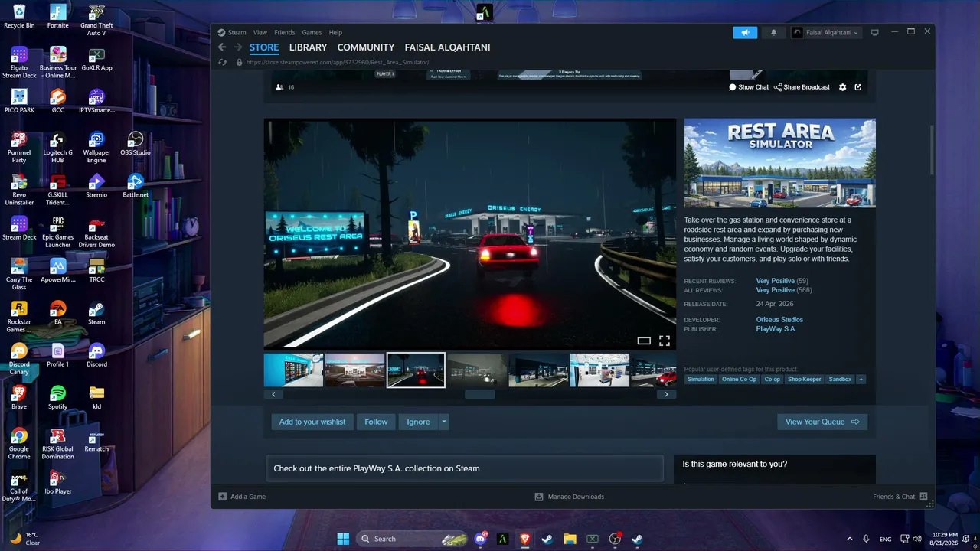Click Add a Game in Steam footer
Screen dimensions: 980x551
coord(242,497)
